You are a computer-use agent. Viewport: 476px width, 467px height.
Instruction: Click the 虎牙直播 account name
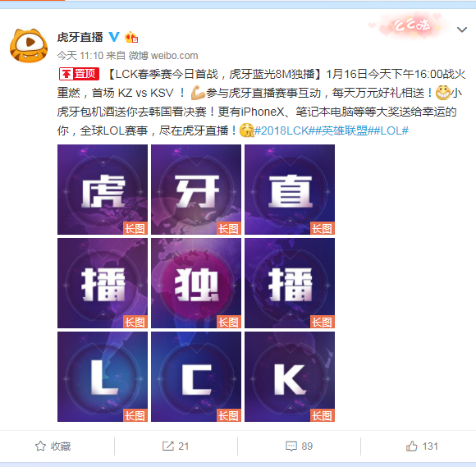[80, 37]
